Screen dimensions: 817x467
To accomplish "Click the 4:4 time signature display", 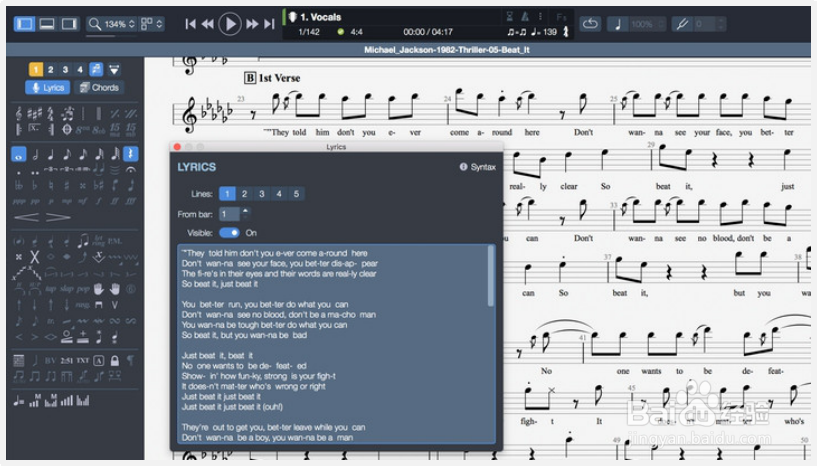I will (x=356, y=32).
